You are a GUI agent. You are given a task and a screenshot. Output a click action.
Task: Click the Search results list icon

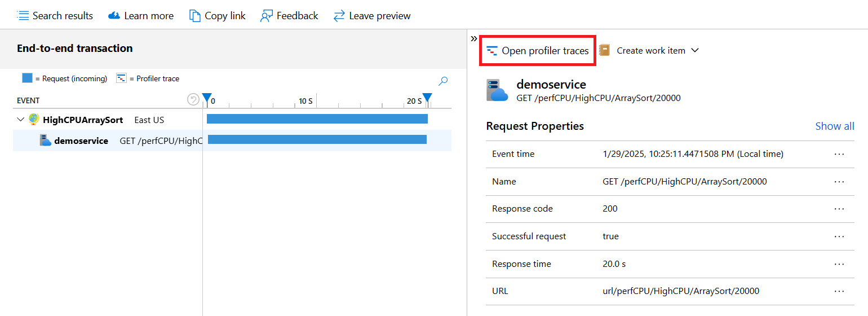click(x=23, y=16)
